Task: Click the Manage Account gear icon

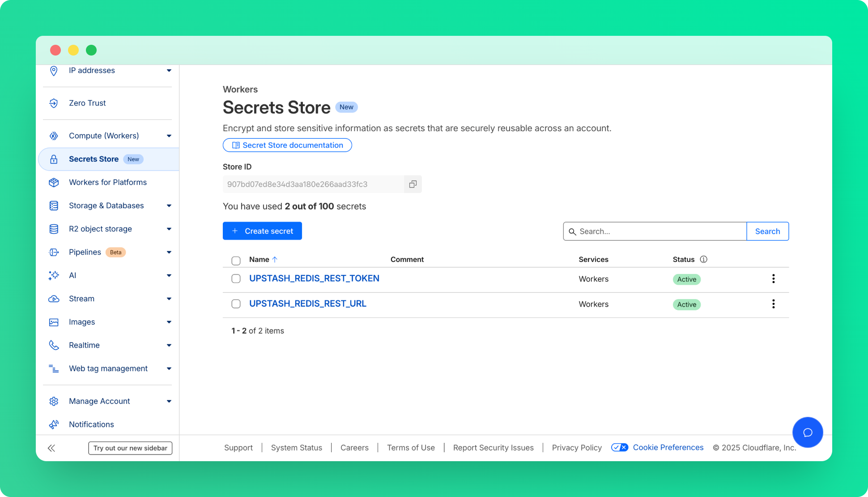Action: [x=54, y=401]
